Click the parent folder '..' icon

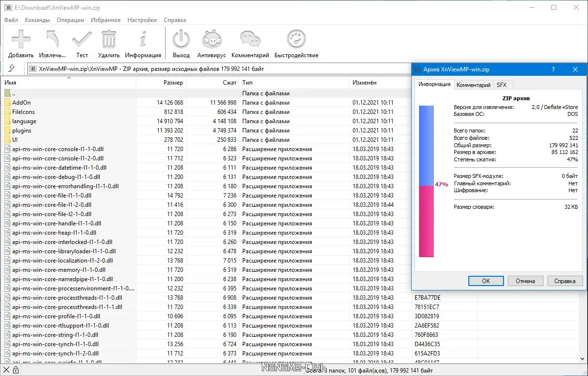(x=7, y=93)
